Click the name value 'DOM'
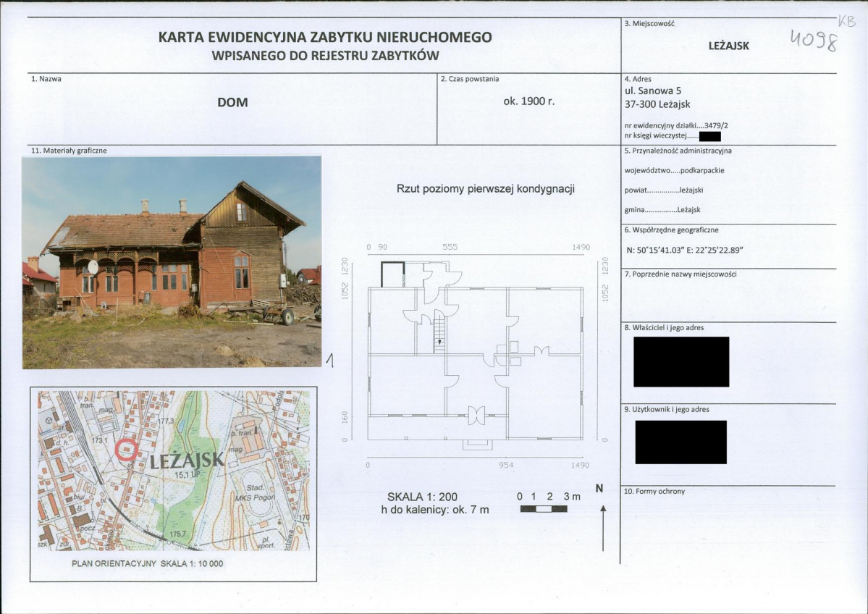The width and height of the screenshot is (868, 614). (232, 102)
